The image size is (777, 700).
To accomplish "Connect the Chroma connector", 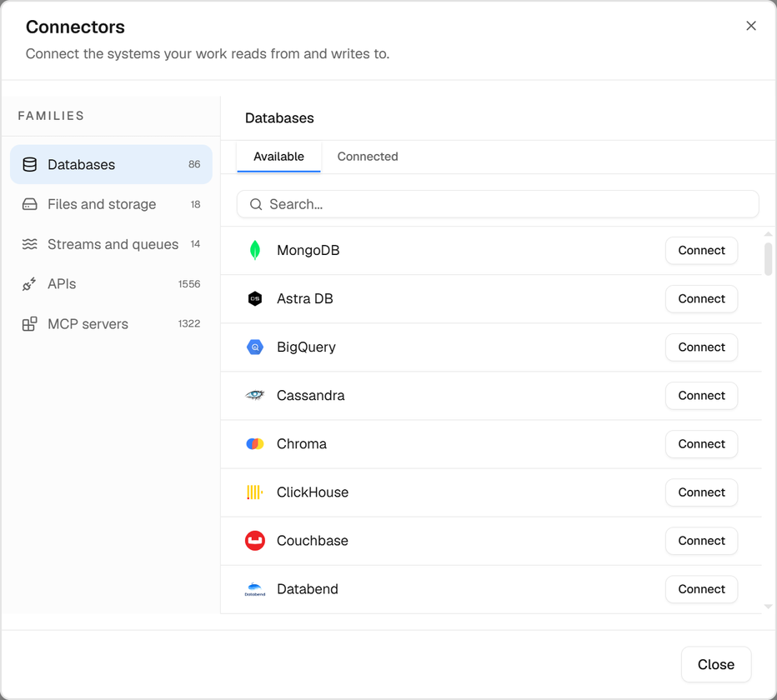I will click(701, 444).
